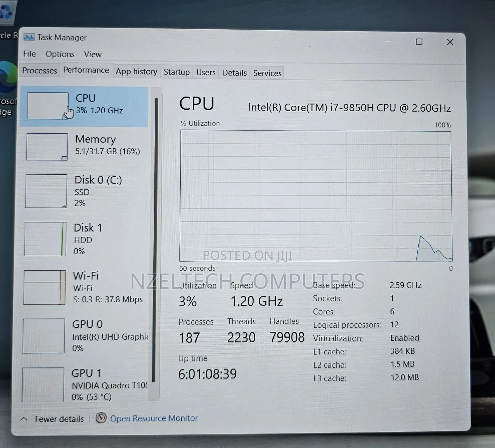
Task: Close the Task Manager window
Action: tap(450, 42)
